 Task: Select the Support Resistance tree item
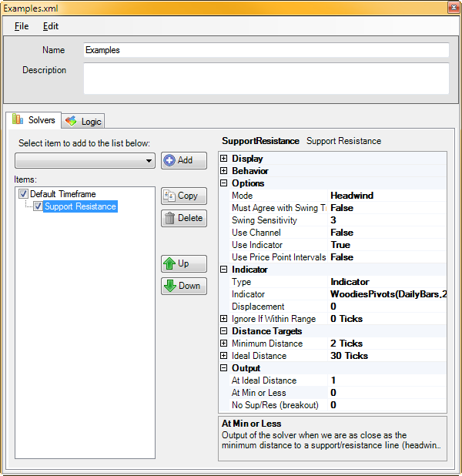[x=80, y=206]
